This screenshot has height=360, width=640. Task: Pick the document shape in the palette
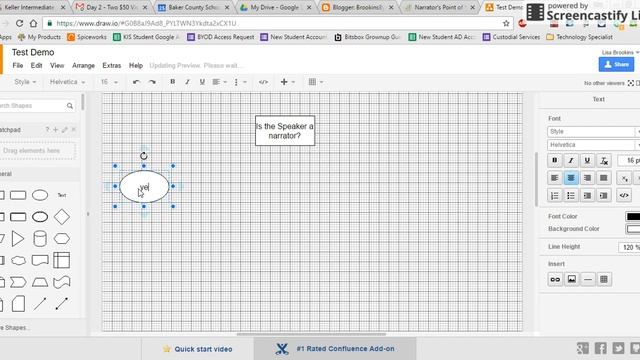[40, 260]
